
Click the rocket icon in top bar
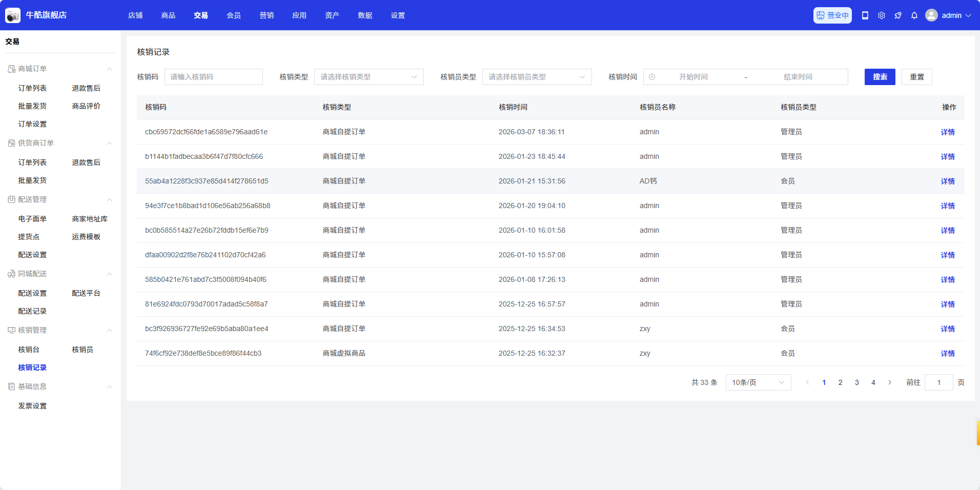pos(897,15)
